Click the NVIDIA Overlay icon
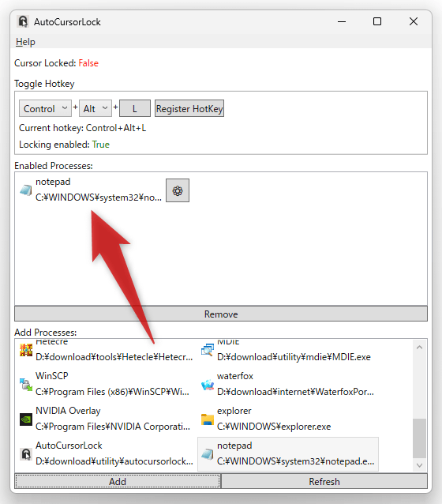Viewport: 442px width, 504px height. pyautogui.click(x=26, y=419)
